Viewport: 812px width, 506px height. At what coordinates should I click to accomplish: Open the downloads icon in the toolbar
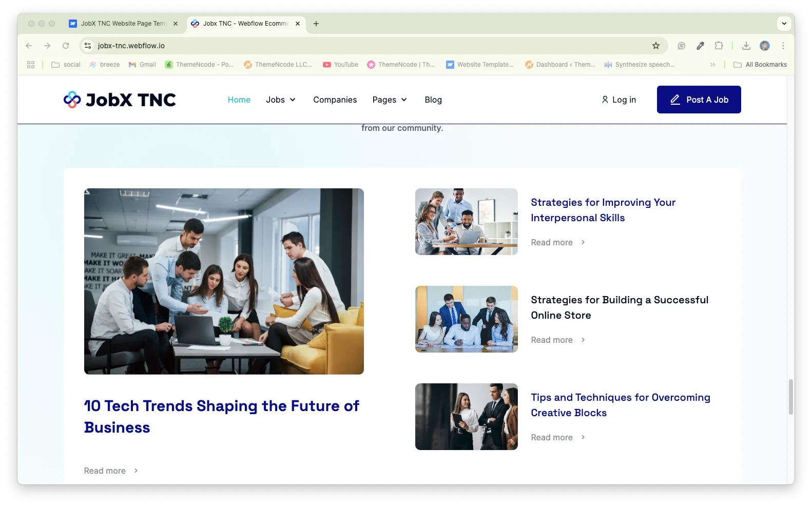click(746, 46)
